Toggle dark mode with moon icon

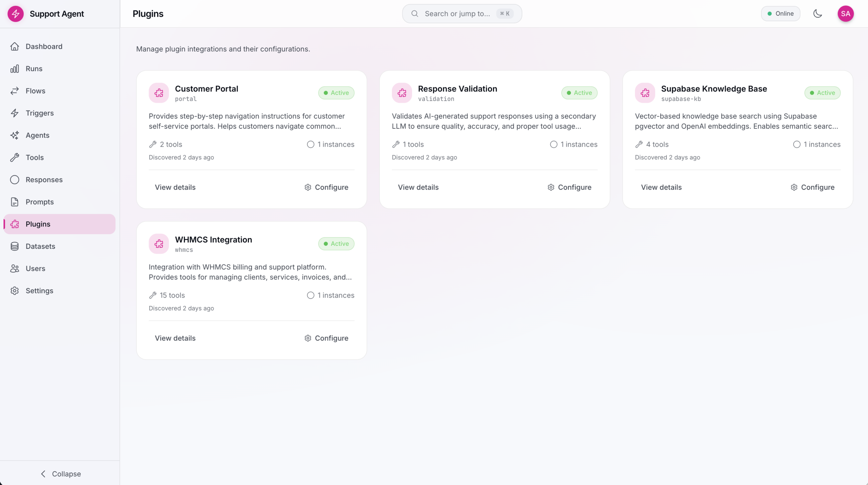click(818, 14)
